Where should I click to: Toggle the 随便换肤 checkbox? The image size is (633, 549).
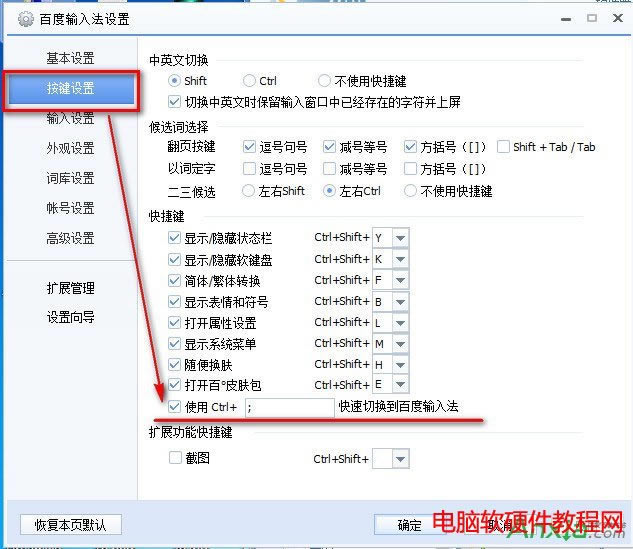coord(174,365)
